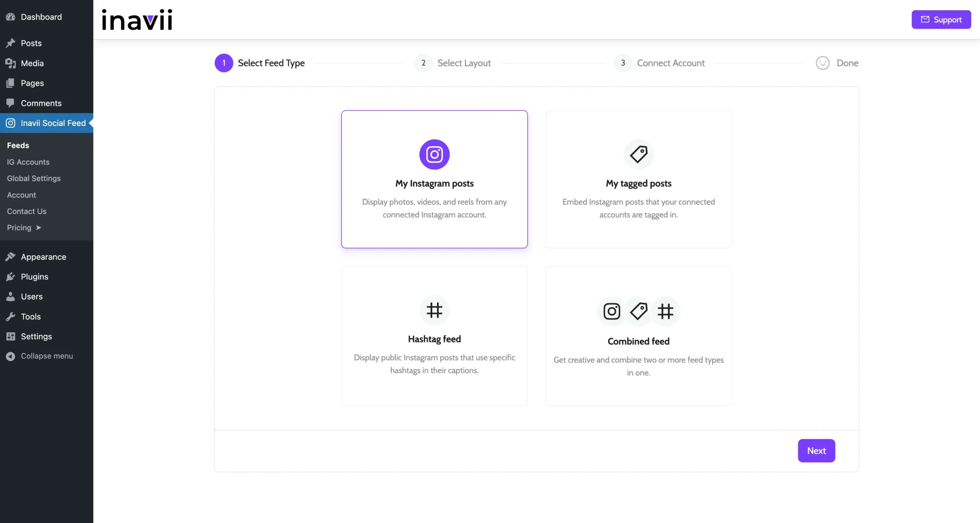Open the Plugins menu in sidebar
Image resolution: width=980 pixels, height=523 pixels.
[34, 277]
